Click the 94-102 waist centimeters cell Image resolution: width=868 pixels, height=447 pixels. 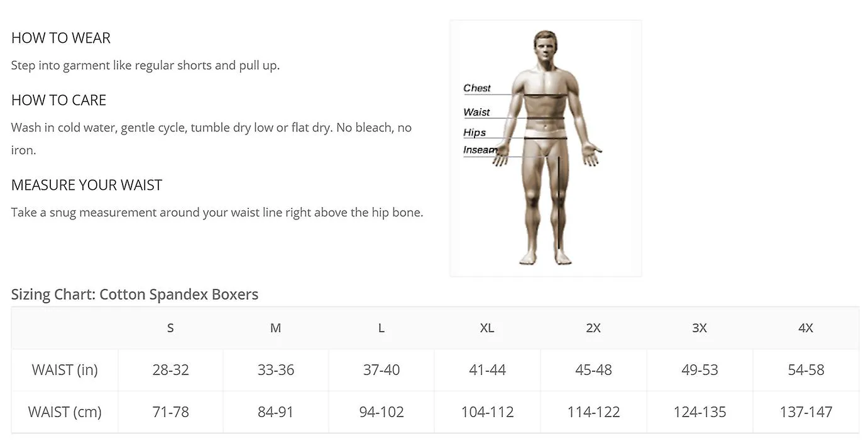pos(382,412)
